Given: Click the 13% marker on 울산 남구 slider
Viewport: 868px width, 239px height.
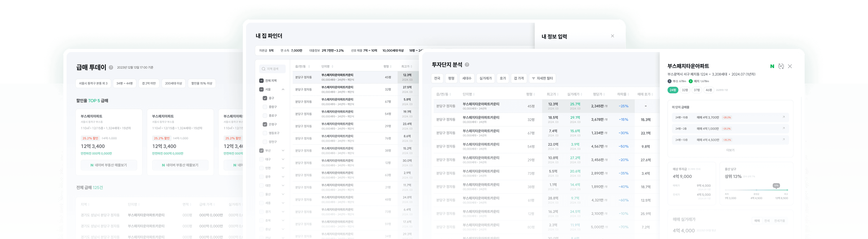Looking at the screenshot, I should click(x=776, y=185).
